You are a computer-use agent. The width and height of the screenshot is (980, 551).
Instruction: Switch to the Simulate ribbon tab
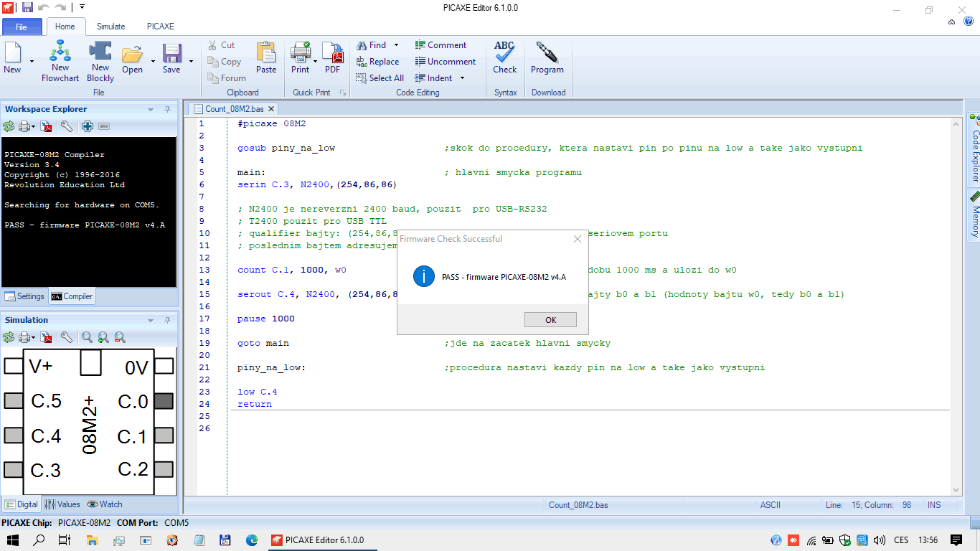pyautogui.click(x=110, y=27)
